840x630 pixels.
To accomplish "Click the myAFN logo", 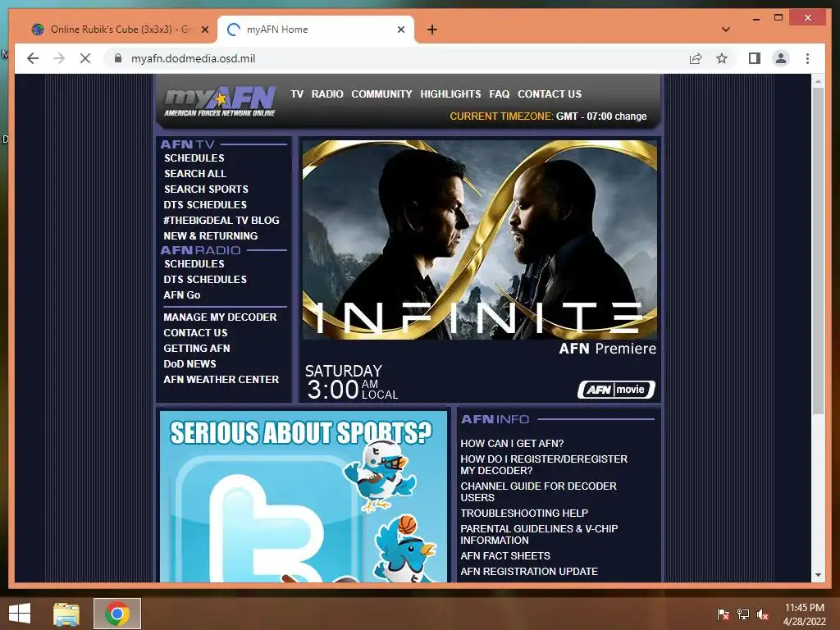I will (x=220, y=101).
